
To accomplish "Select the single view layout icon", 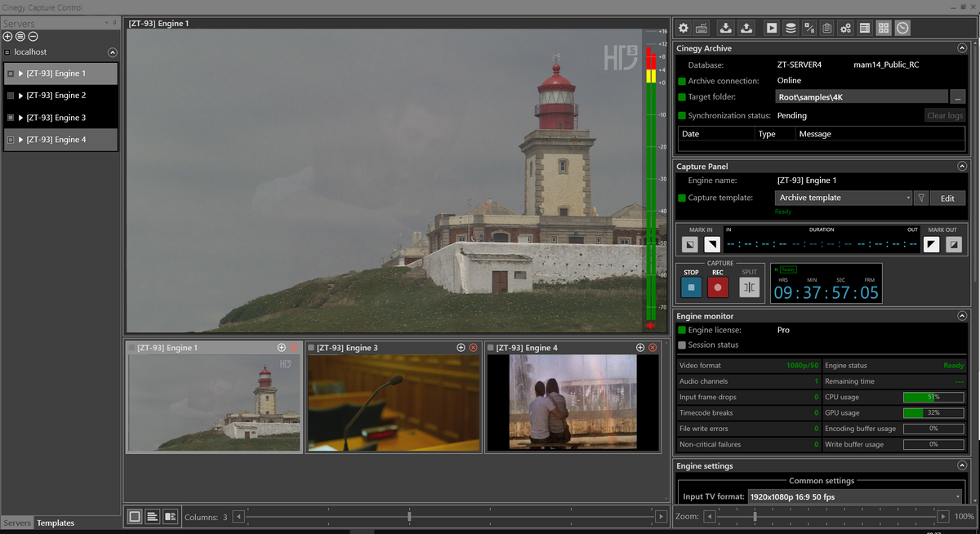I will [x=134, y=516].
